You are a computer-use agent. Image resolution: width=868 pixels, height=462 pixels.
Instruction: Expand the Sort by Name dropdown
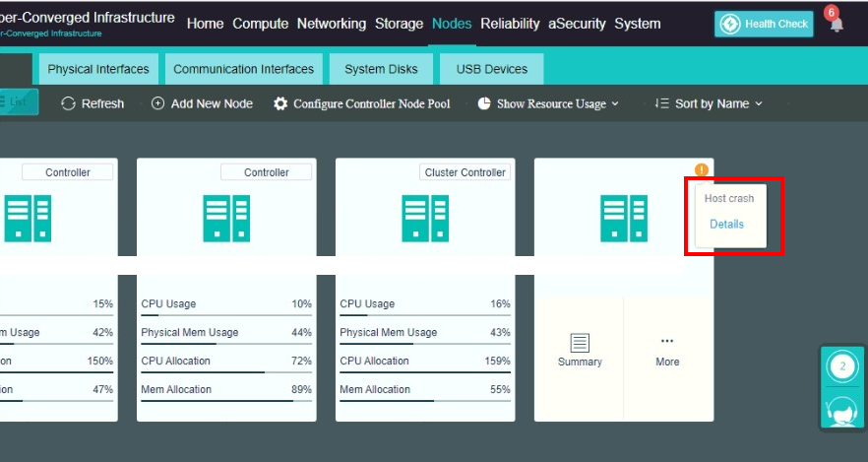pyautogui.click(x=709, y=103)
